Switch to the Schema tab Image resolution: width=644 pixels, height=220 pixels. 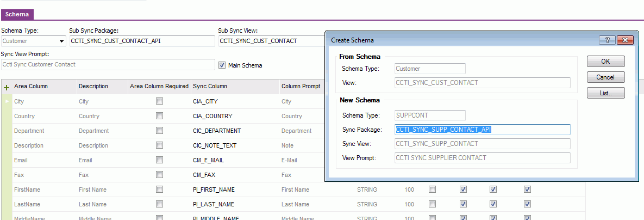(17, 14)
